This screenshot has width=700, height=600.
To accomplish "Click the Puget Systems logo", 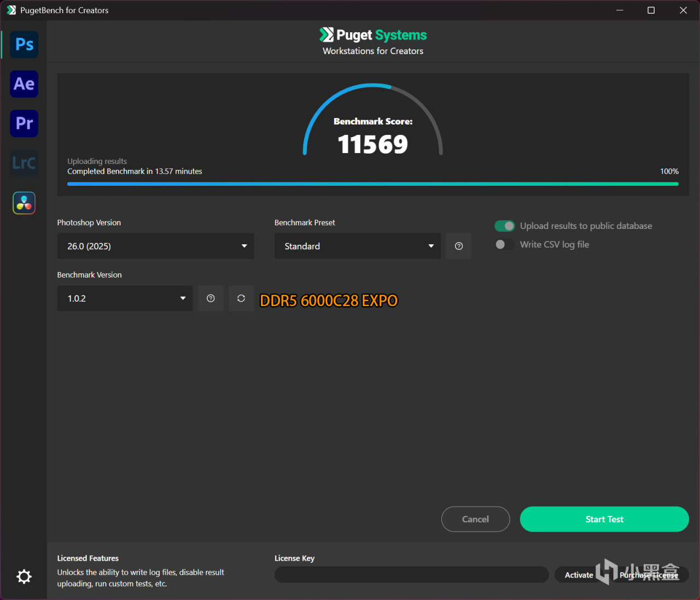I will click(x=373, y=35).
